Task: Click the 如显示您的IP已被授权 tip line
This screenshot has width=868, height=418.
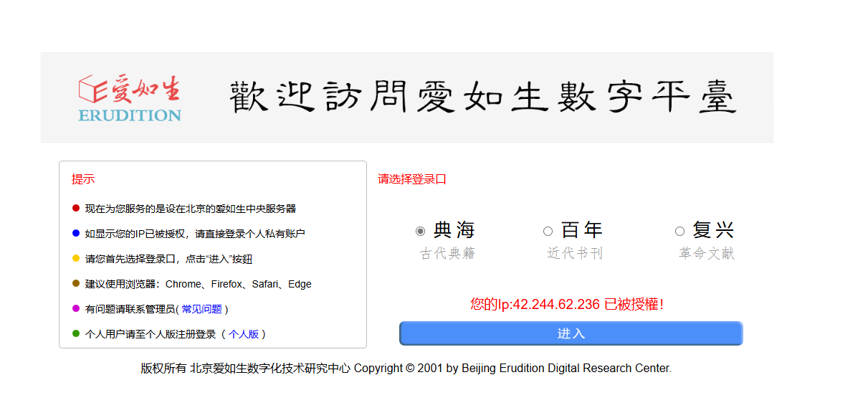Action: (195, 234)
